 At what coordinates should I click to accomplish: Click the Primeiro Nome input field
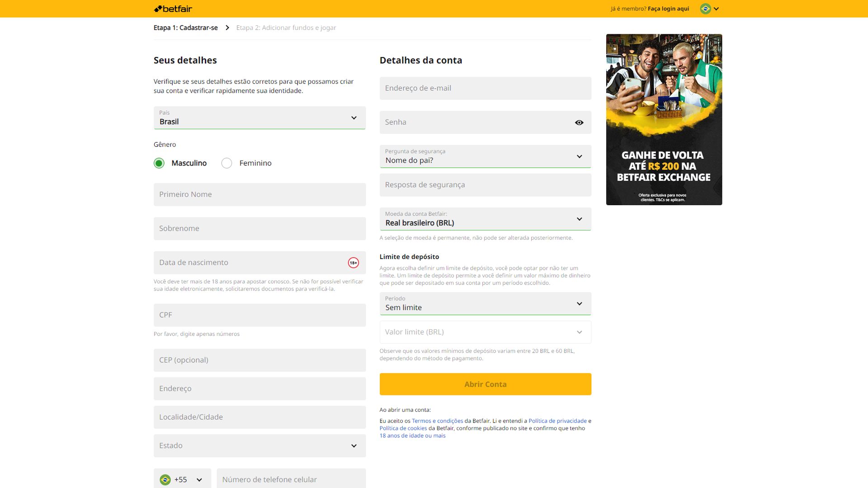(259, 194)
